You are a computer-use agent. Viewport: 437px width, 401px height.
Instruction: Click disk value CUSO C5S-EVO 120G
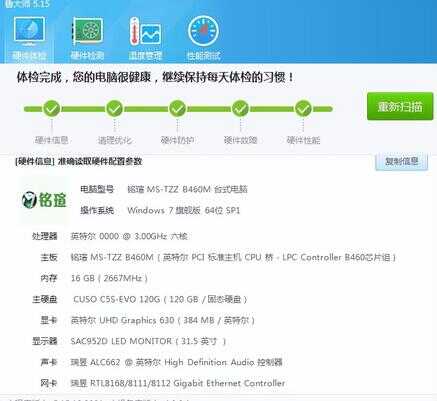160,299
